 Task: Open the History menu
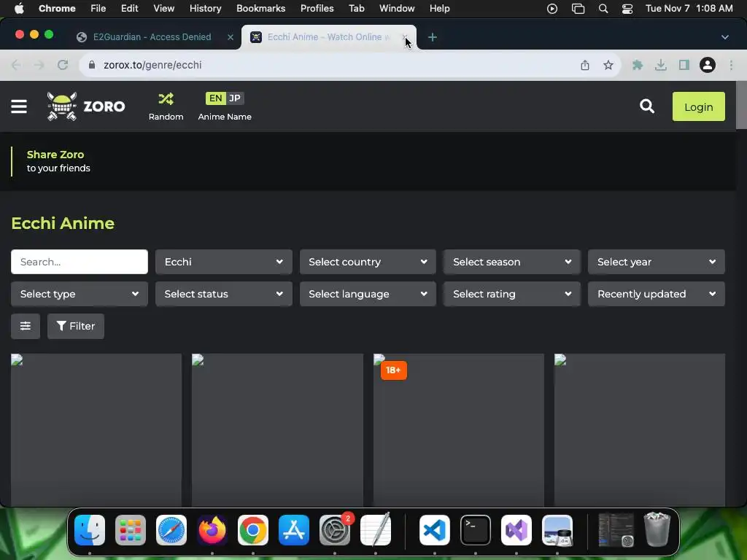coord(205,9)
